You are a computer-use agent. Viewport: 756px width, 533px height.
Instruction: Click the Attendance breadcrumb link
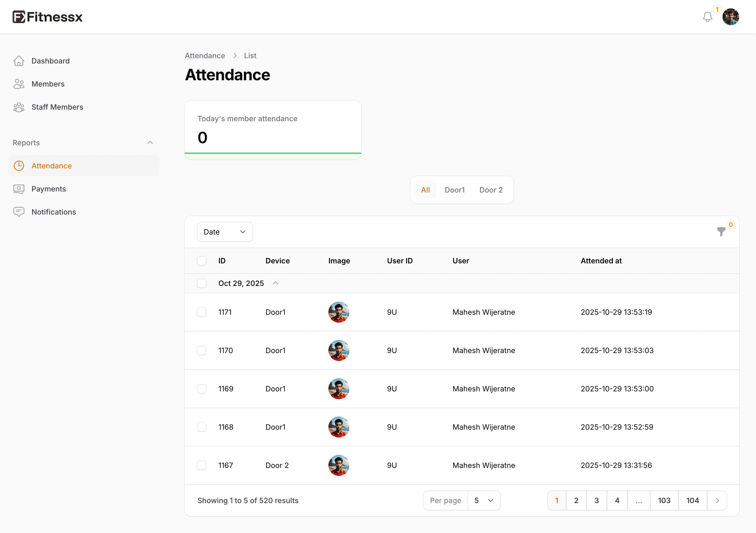click(205, 56)
